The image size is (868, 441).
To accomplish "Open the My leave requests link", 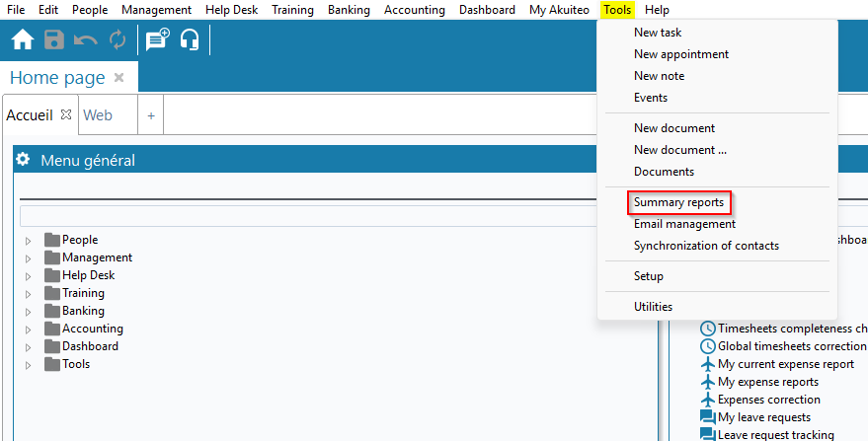I will pyautogui.click(x=763, y=417).
